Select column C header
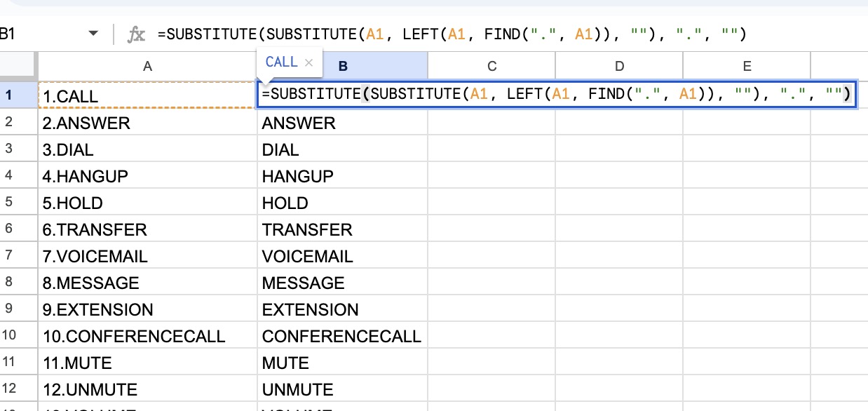Viewport: 868px width, 411px height. click(x=491, y=66)
